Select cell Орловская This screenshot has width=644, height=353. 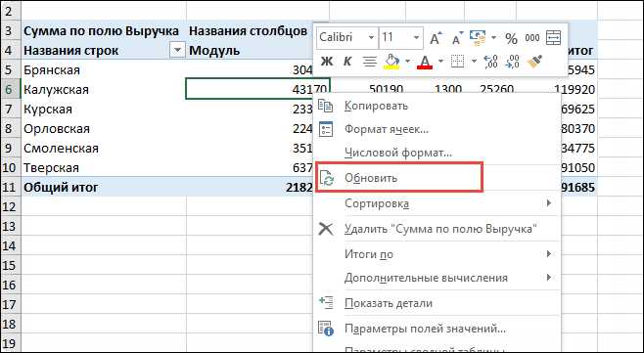coord(104,128)
